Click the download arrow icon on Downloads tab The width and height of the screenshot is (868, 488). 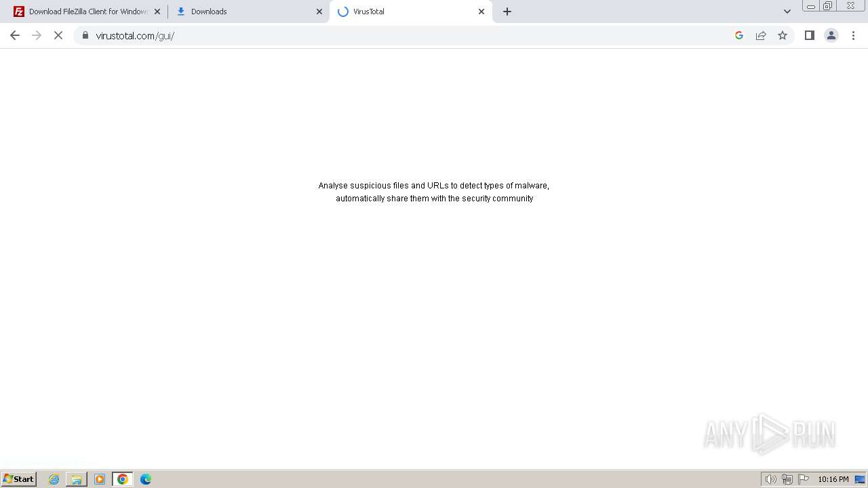(x=181, y=12)
